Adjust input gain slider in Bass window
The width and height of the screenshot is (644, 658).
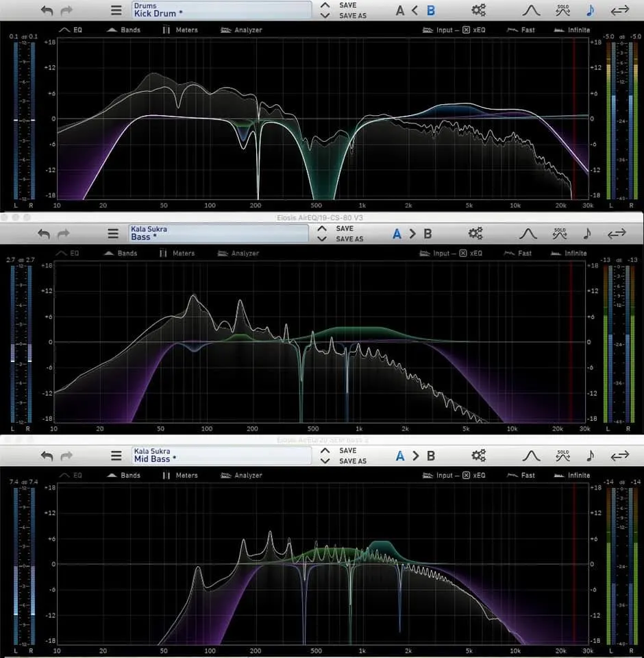21,343
